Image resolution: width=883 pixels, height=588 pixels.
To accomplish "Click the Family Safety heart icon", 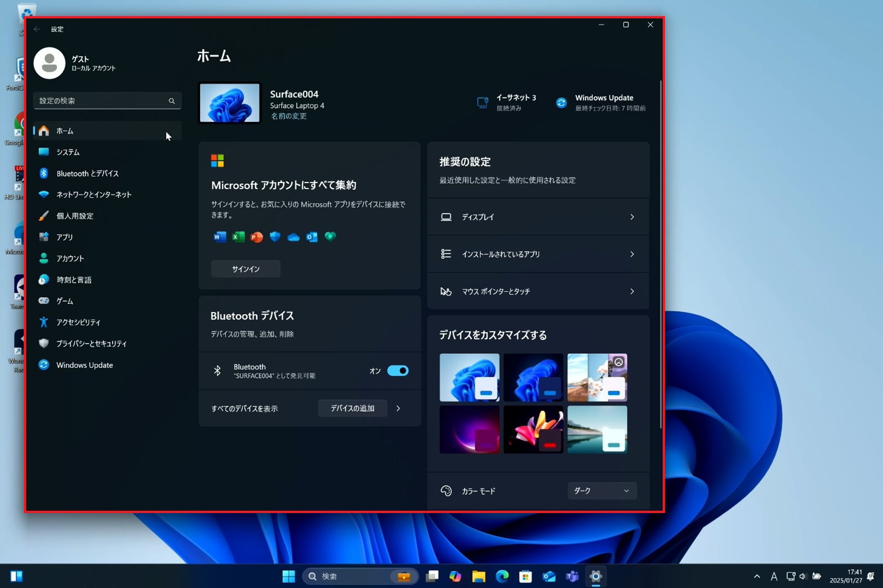I will pos(330,236).
